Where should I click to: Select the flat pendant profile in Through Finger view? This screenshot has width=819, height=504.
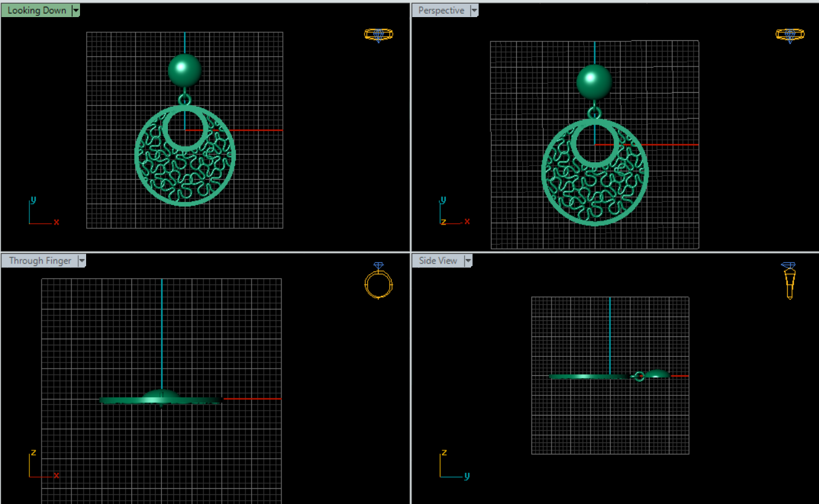(122, 400)
